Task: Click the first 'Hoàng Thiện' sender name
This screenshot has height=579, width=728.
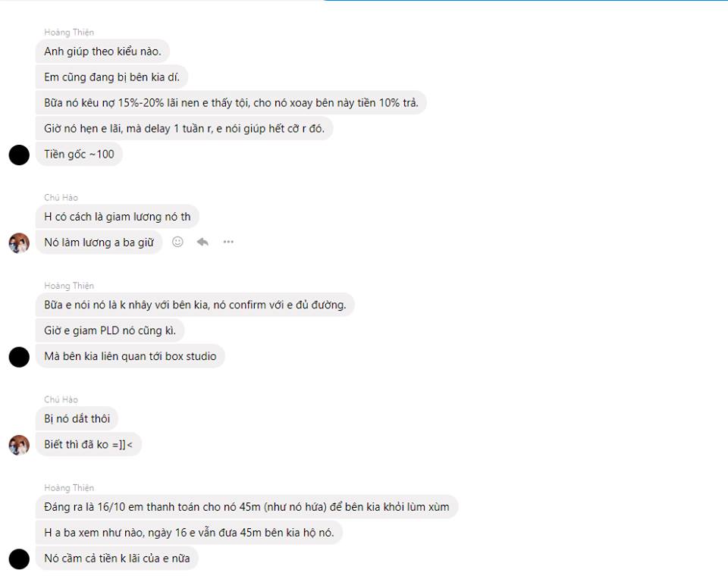Action: [x=69, y=32]
